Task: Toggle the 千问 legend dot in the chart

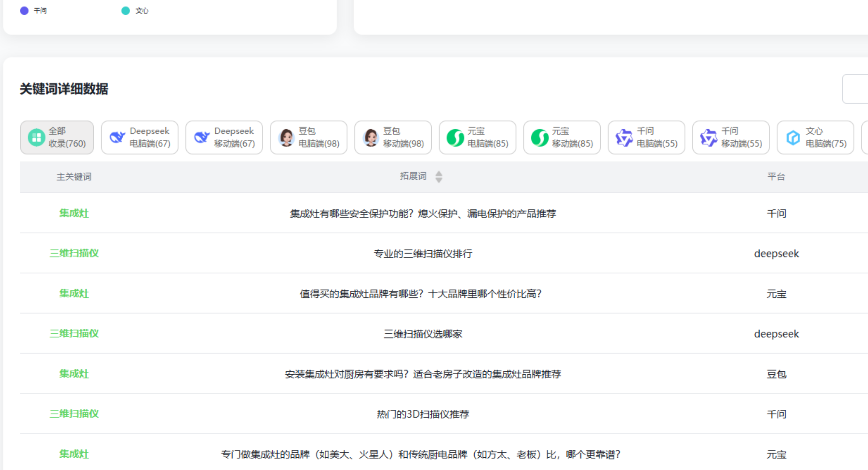Action: coord(24,11)
